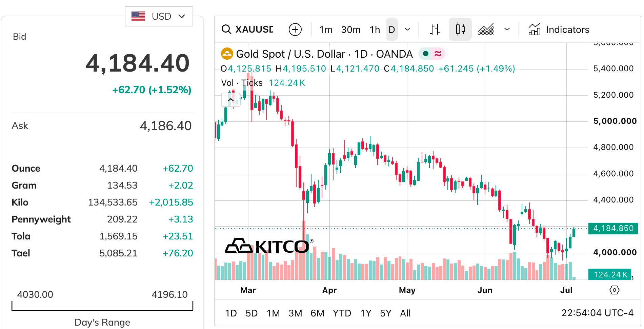
Task: Add a comparison symbol with plus icon
Action: (x=295, y=30)
